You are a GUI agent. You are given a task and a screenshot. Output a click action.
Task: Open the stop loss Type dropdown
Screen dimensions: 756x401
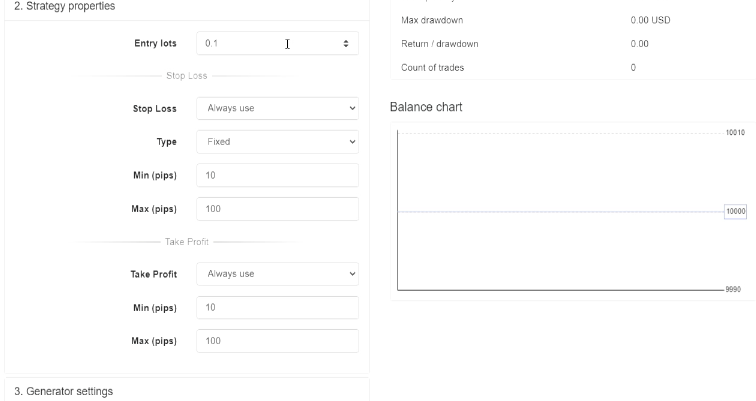277,142
